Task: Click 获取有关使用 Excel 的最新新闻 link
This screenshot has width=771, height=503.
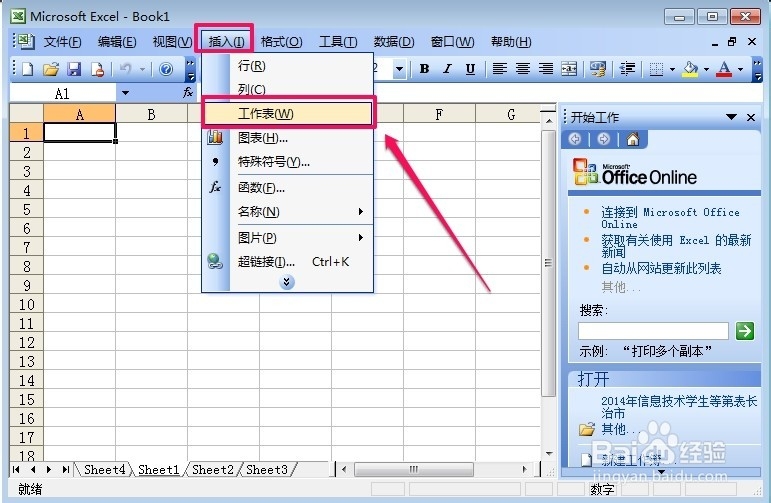Action: tap(676, 246)
